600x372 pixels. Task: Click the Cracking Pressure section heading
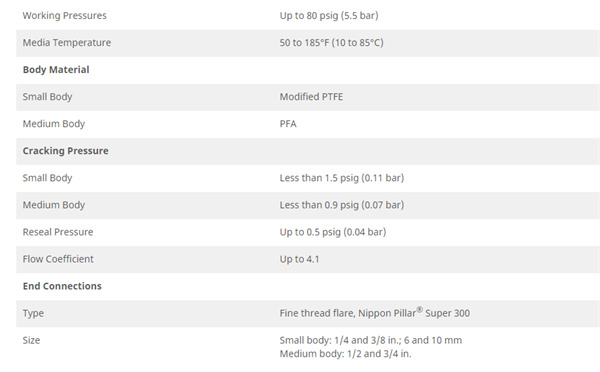(x=65, y=151)
